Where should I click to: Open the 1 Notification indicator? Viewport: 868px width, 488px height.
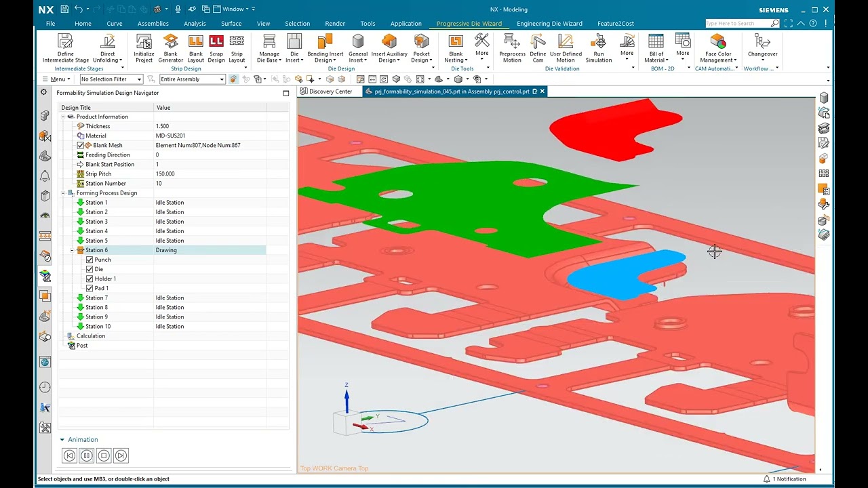pos(785,479)
